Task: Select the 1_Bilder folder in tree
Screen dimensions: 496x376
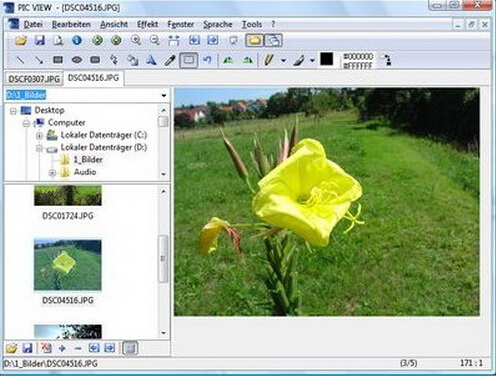Action: click(x=88, y=160)
